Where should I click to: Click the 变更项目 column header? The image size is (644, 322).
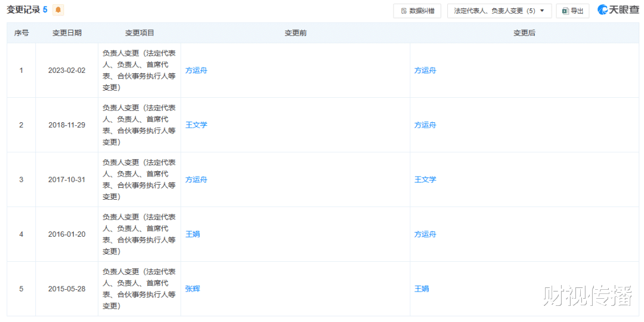click(140, 33)
